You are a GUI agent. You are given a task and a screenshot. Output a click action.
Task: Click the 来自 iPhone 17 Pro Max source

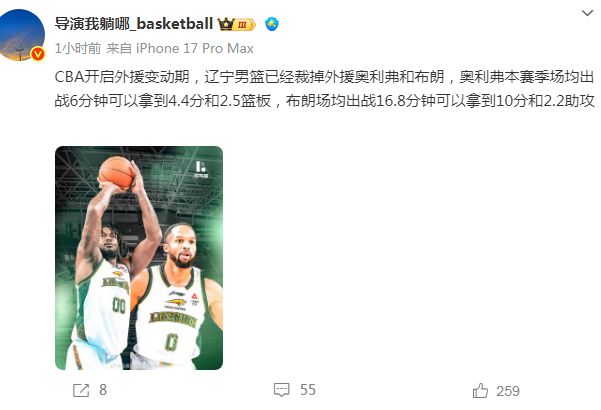[x=180, y=49]
